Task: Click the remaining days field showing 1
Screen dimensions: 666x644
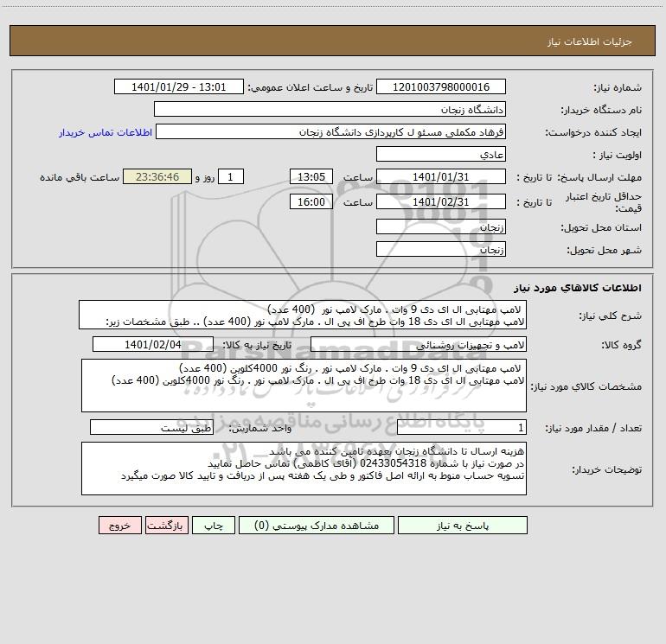Action: click(231, 176)
